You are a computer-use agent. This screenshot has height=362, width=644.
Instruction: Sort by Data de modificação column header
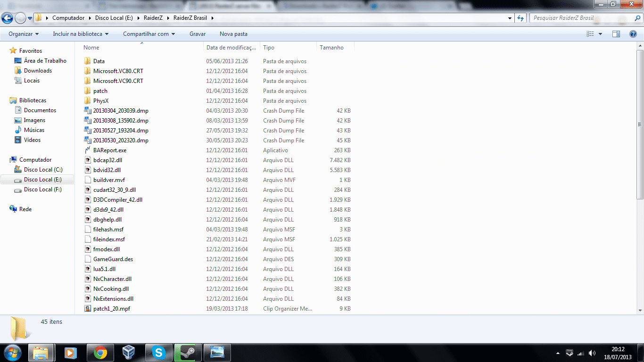pos(232,48)
